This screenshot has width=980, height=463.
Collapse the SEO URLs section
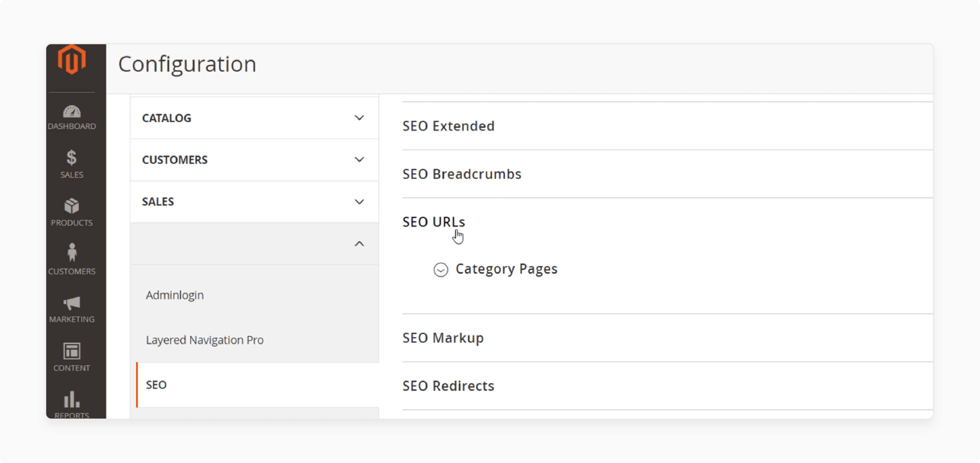434,222
